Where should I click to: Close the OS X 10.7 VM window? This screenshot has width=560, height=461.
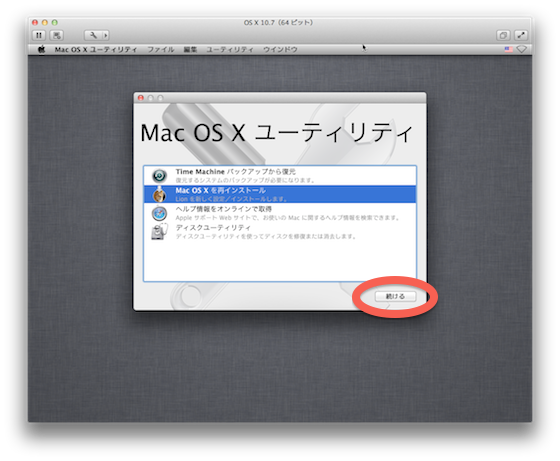click(35, 22)
